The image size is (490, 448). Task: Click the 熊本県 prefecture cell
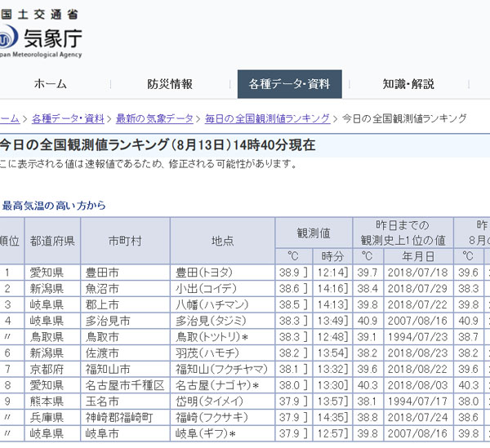pyautogui.click(x=52, y=401)
